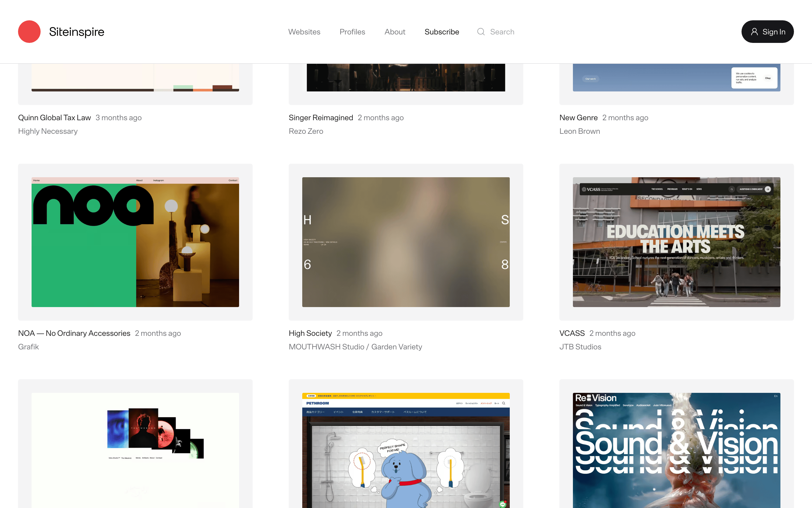Click the search magnifier icon
The height and width of the screenshot is (508, 812).
(481, 32)
